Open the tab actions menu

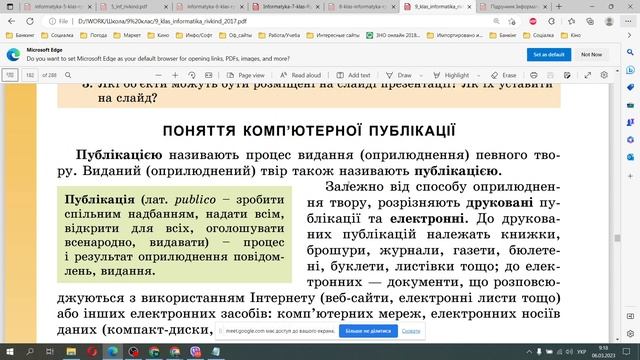coord(10,7)
